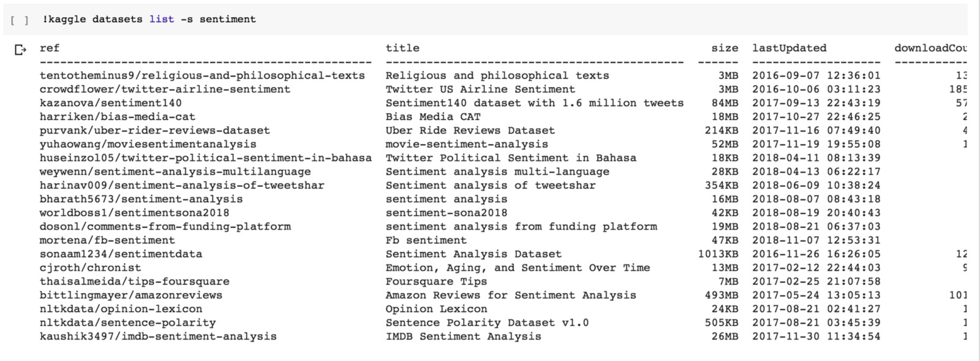Click the 'Foursquare Tips' title

pos(436,281)
